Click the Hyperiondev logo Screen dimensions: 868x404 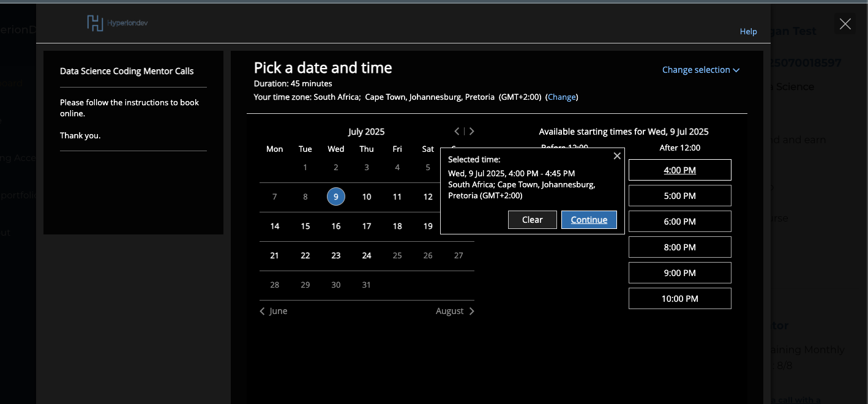click(118, 23)
